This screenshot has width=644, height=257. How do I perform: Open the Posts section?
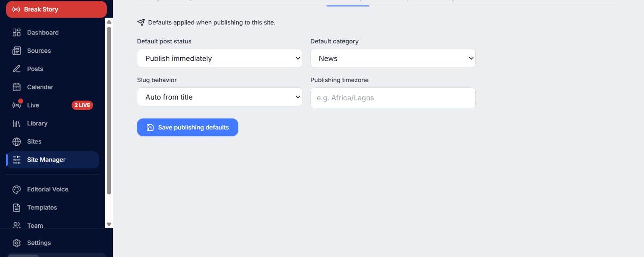(52, 69)
